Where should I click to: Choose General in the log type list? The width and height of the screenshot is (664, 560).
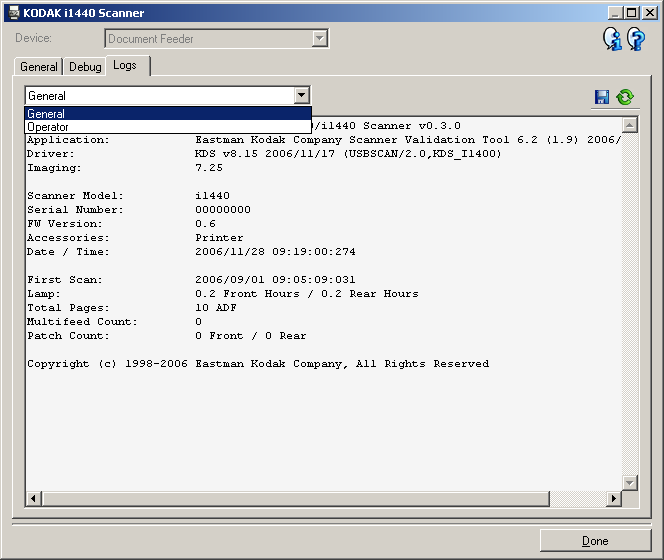[168, 114]
